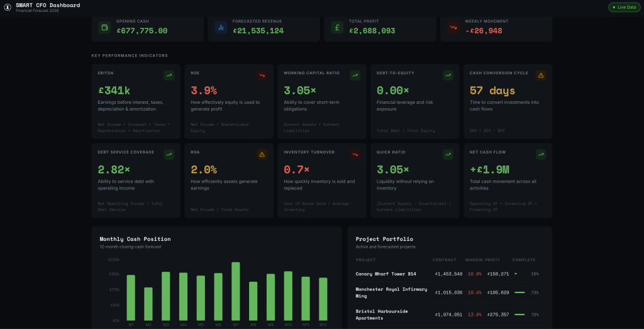
Task: Click the Opening Cash wallet icon
Action: point(104,28)
